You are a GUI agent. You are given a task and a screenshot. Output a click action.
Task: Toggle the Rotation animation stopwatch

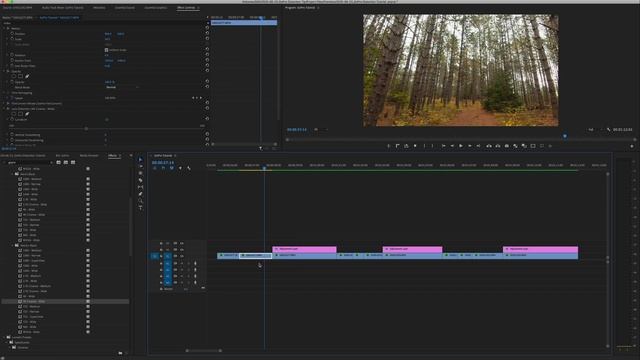12,55
